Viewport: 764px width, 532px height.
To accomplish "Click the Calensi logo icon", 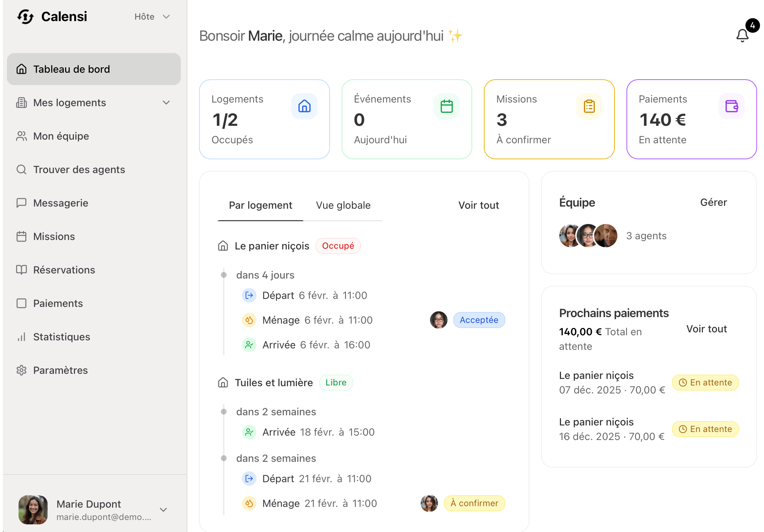I will point(25,17).
